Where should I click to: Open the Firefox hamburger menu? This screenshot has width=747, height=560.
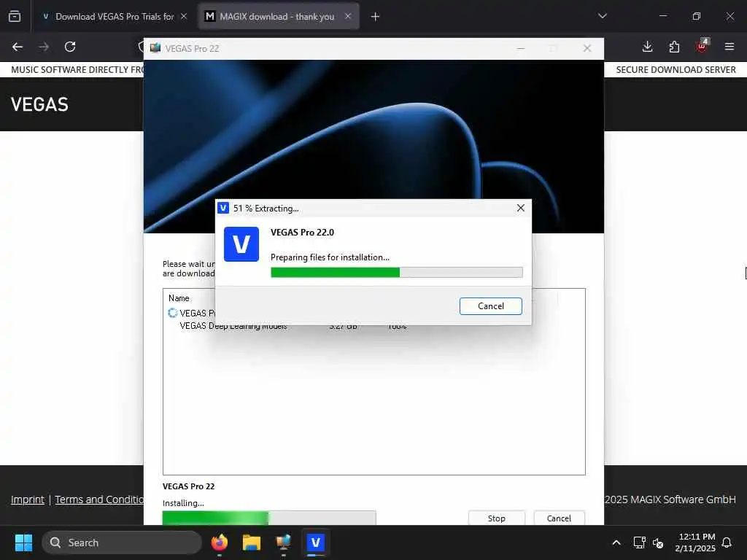pos(729,47)
